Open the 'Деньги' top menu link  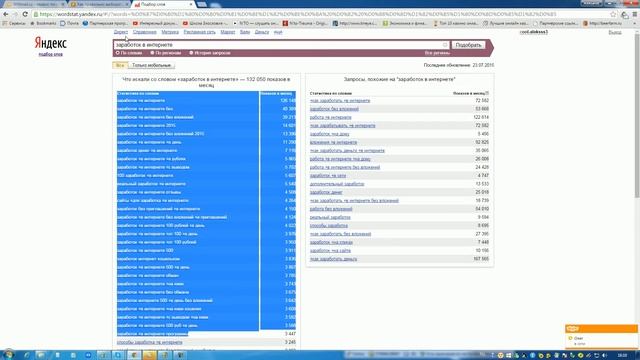[x=262, y=32]
